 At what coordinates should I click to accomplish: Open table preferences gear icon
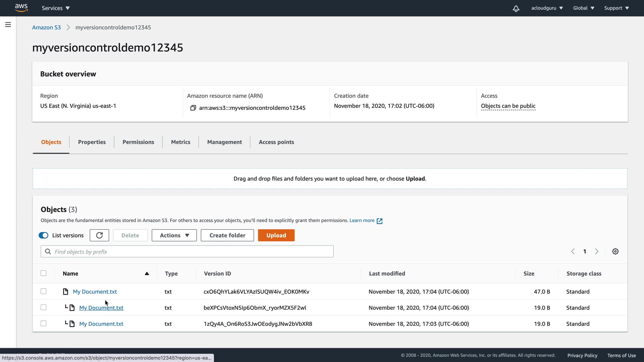(x=615, y=251)
